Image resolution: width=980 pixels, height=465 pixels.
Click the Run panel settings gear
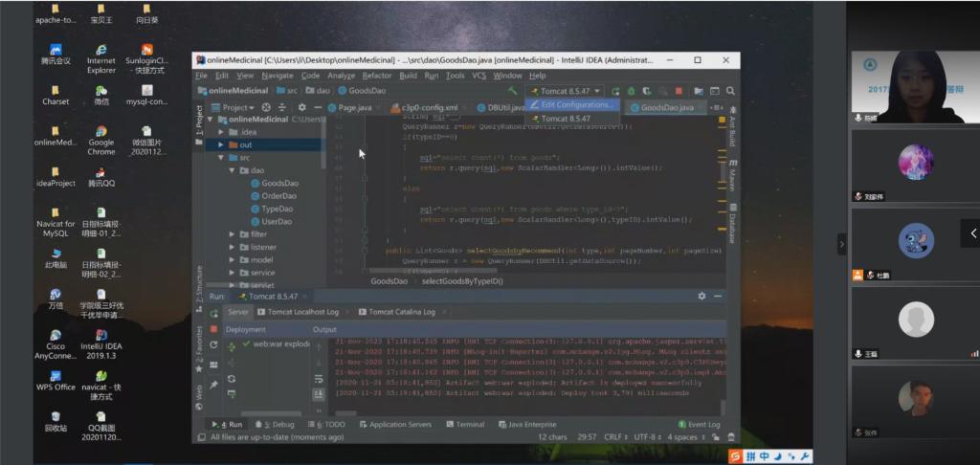(x=702, y=297)
